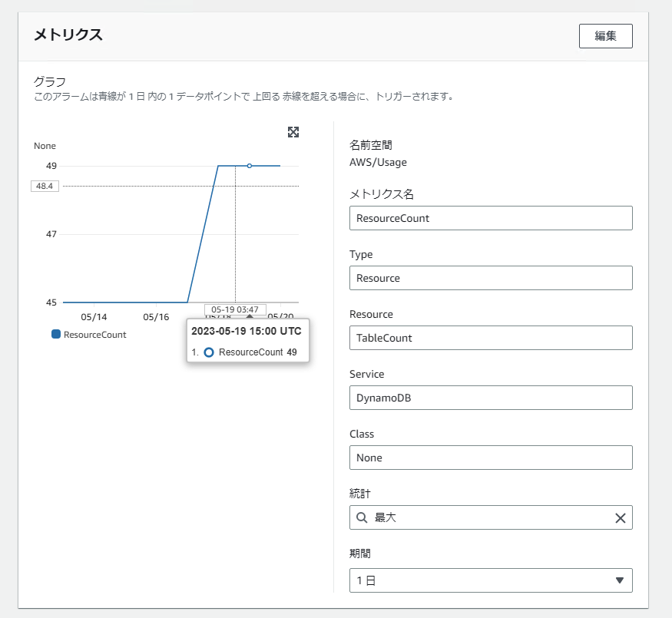Click the ResourceCount legend label under the graph

click(x=95, y=335)
